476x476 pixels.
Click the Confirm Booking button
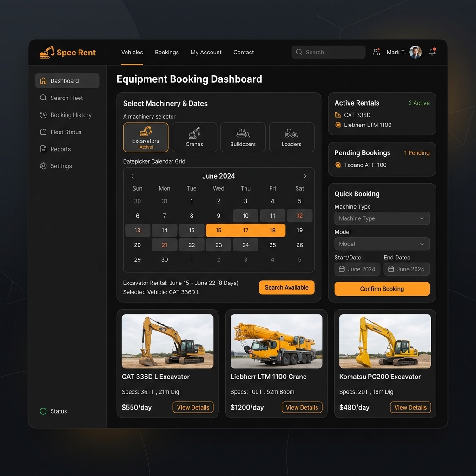[382, 289]
